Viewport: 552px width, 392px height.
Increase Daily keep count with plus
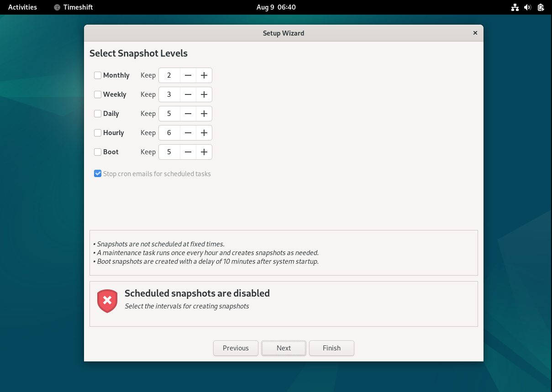(x=204, y=114)
